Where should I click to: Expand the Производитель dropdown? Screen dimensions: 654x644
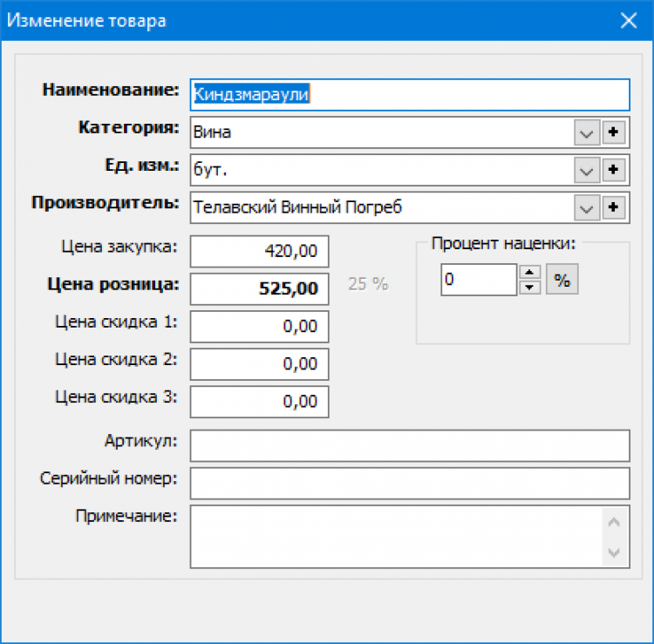click(587, 207)
